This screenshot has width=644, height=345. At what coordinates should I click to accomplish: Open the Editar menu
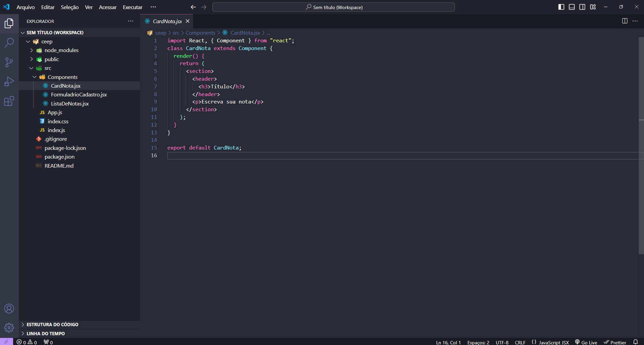click(48, 7)
